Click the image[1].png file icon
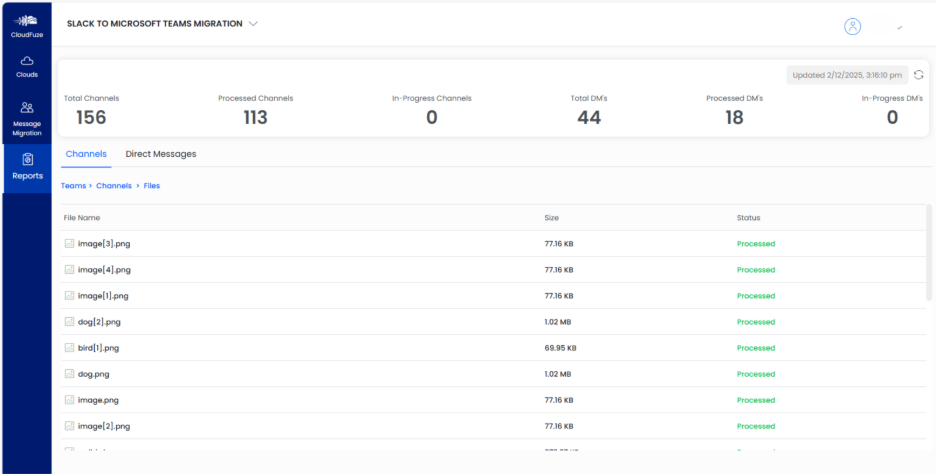Viewport: 936px width, 474px height. tap(69, 296)
